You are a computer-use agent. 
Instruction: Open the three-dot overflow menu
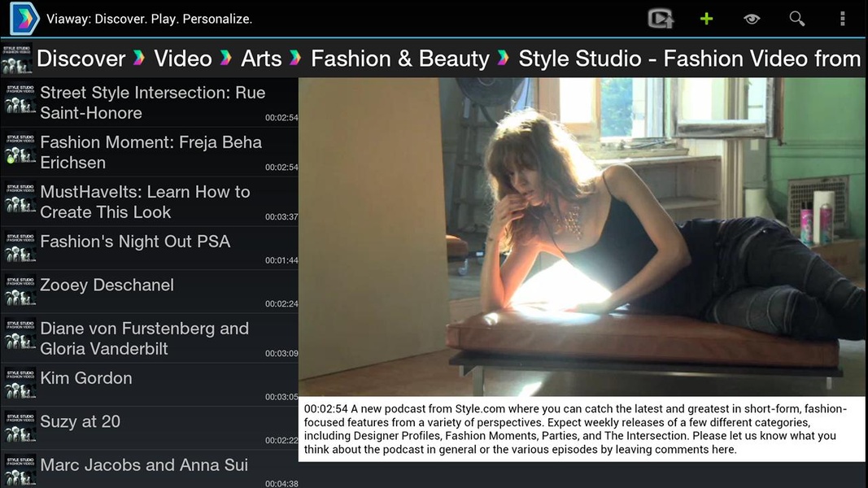coord(843,19)
